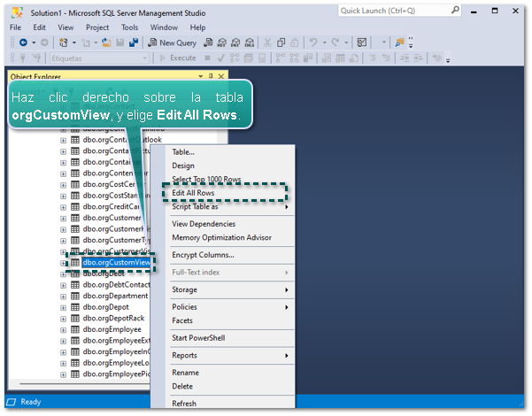Viewport: 532px width, 416px height.
Task: Click the Undo arrow icon
Action: pos(313,42)
